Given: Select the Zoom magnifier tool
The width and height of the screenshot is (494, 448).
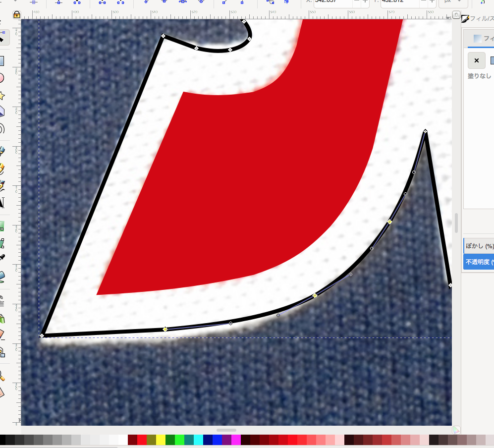Looking at the screenshot, I should 2,376.
